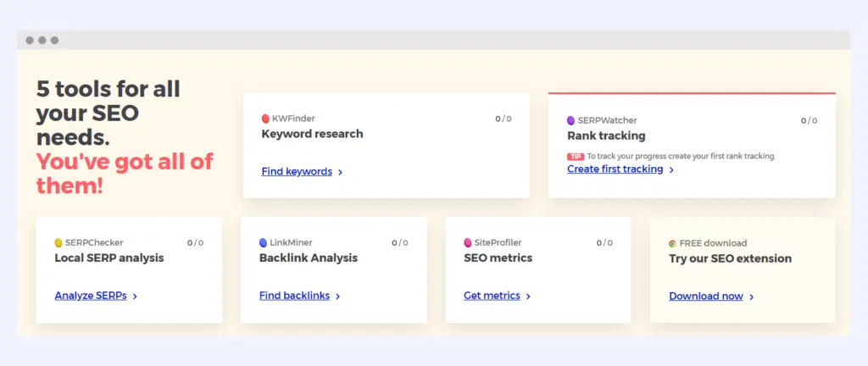
Task: Click chevron next to Find backlinks
Action: click(337, 297)
